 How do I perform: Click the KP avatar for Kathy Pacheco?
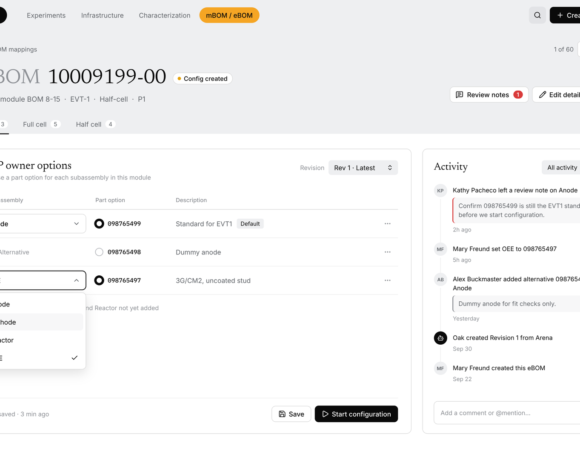pos(440,191)
